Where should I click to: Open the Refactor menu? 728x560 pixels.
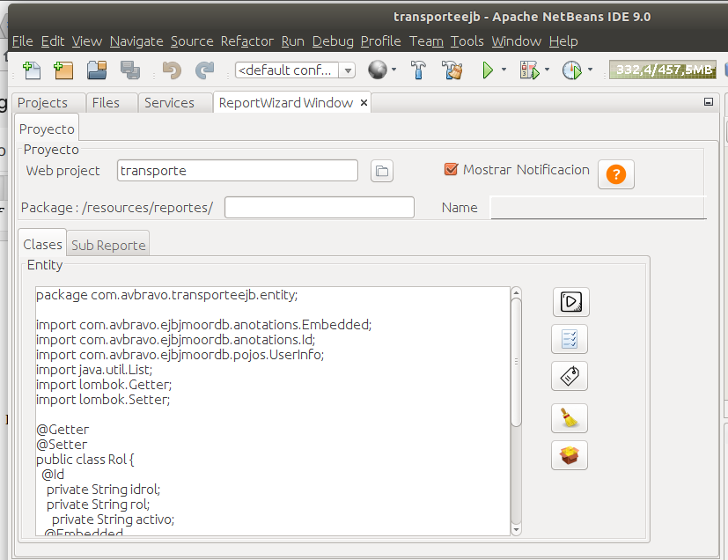click(246, 41)
